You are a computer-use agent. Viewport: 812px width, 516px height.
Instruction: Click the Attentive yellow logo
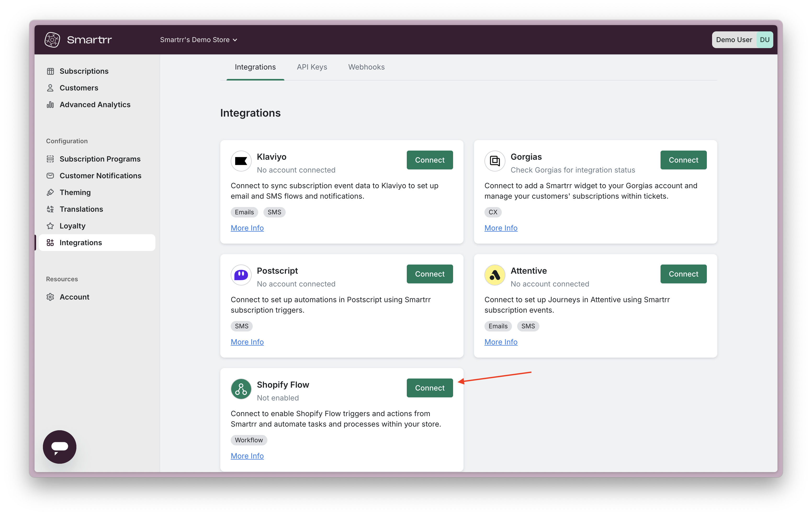pos(494,275)
